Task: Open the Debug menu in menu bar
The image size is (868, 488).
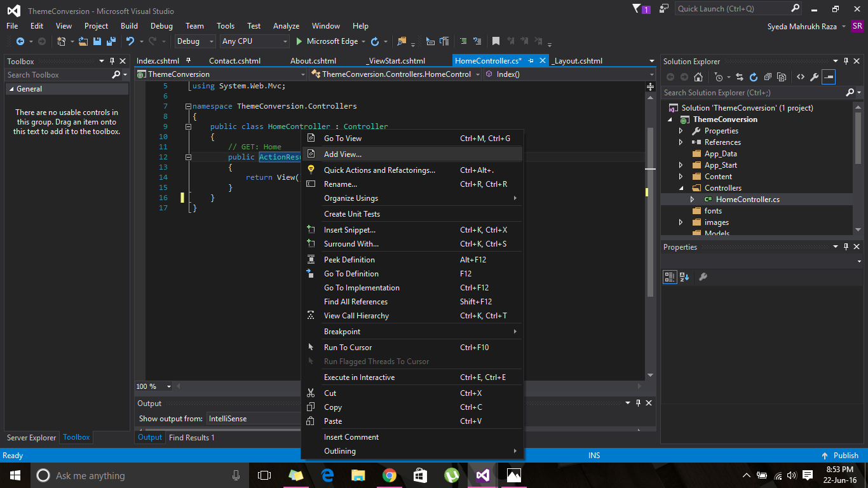Action: 161,26
